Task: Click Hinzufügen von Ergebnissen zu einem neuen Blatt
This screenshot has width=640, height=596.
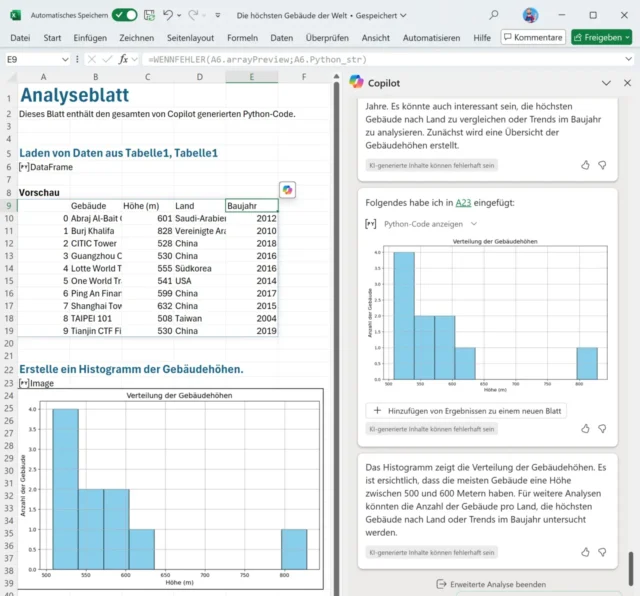Action: (x=468, y=410)
